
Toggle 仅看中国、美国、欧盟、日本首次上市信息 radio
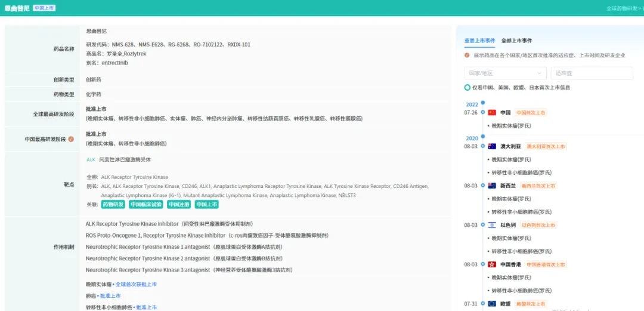pyautogui.click(x=467, y=87)
